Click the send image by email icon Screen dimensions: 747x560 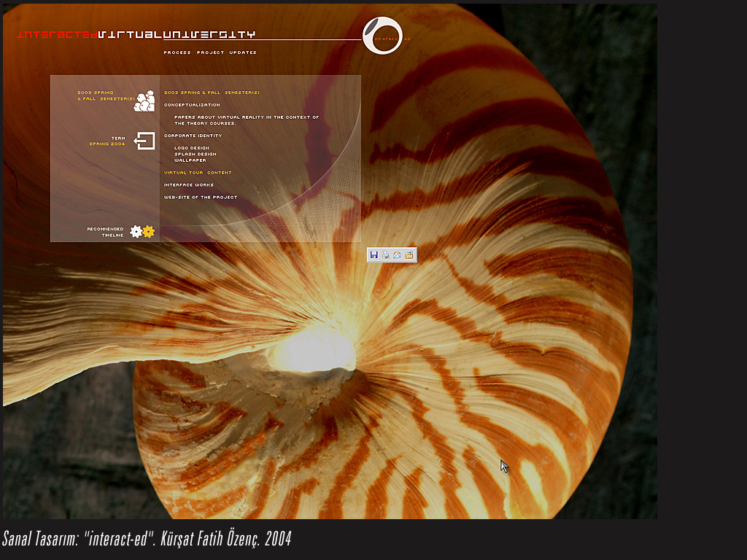(x=397, y=255)
